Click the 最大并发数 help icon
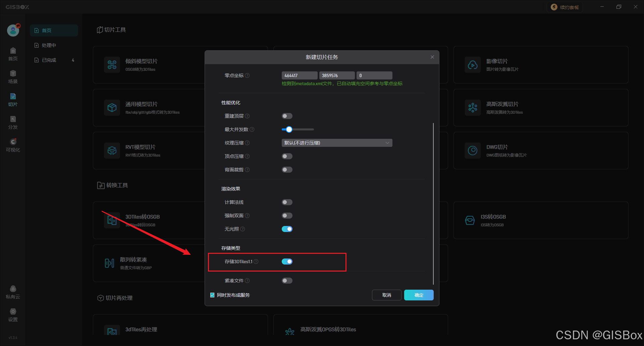Screen dimensions: 644x346 (x=252, y=129)
